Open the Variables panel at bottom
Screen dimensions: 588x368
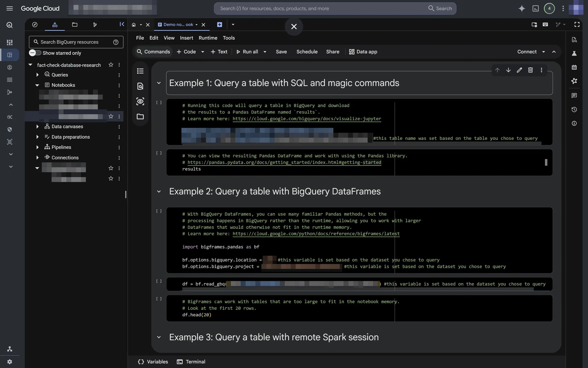(153, 362)
